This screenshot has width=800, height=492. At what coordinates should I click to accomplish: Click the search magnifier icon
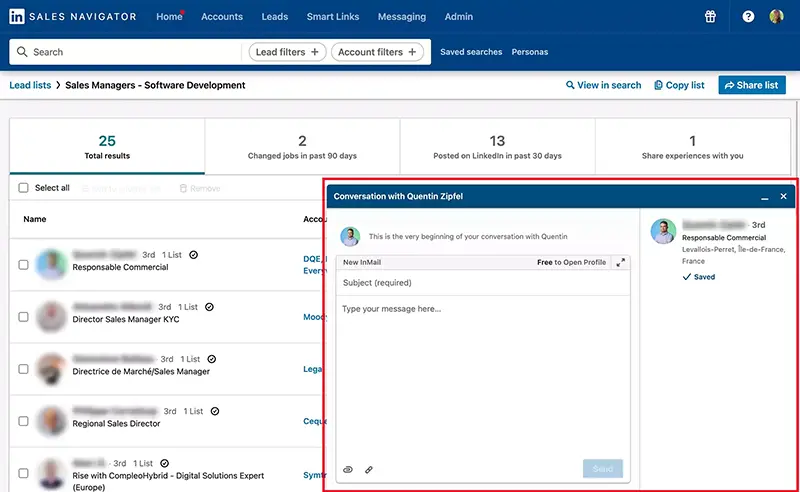click(22, 52)
